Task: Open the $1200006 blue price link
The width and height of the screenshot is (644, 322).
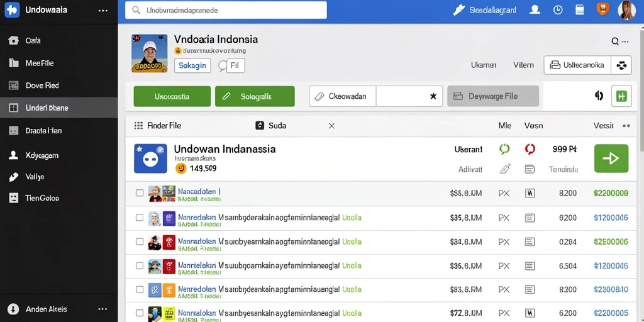Action: pos(611,218)
